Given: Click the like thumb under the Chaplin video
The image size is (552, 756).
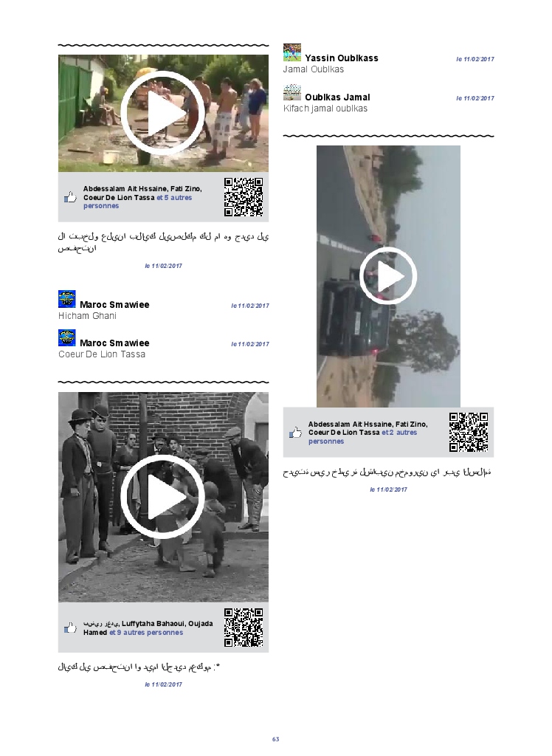Looking at the screenshot, I should pyautogui.click(x=70, y=628).
